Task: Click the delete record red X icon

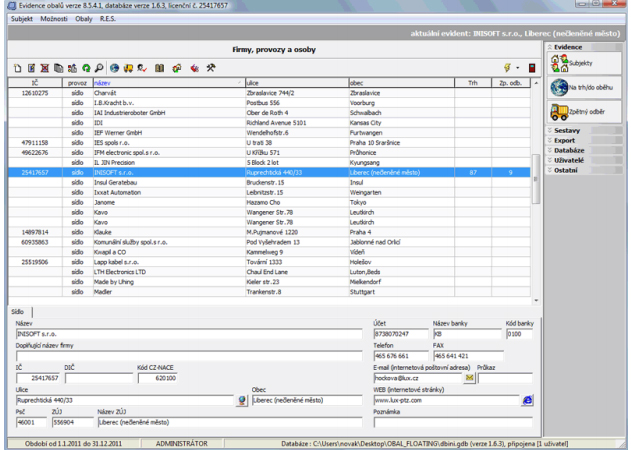Action: (45, 68)
